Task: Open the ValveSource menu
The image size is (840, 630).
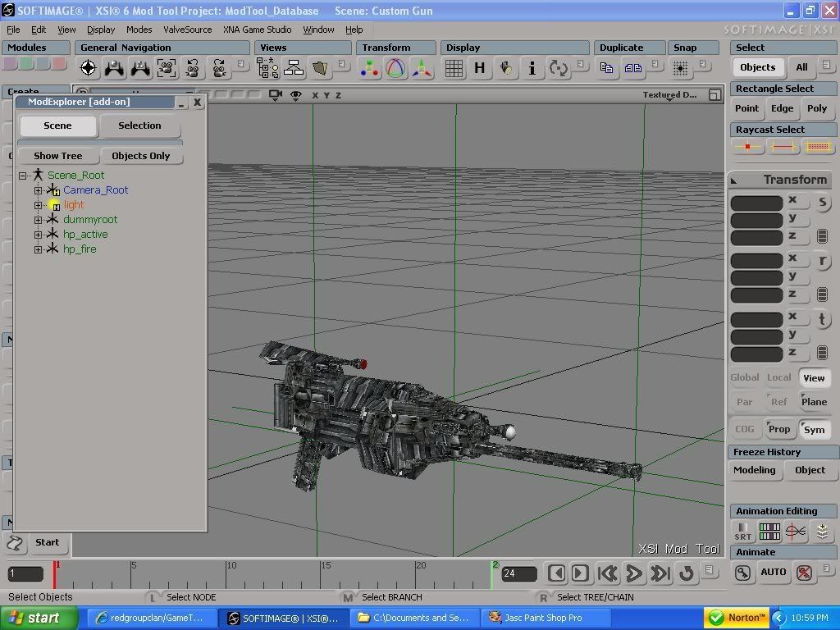Action: pyautogui.click(x=188, y=30)
